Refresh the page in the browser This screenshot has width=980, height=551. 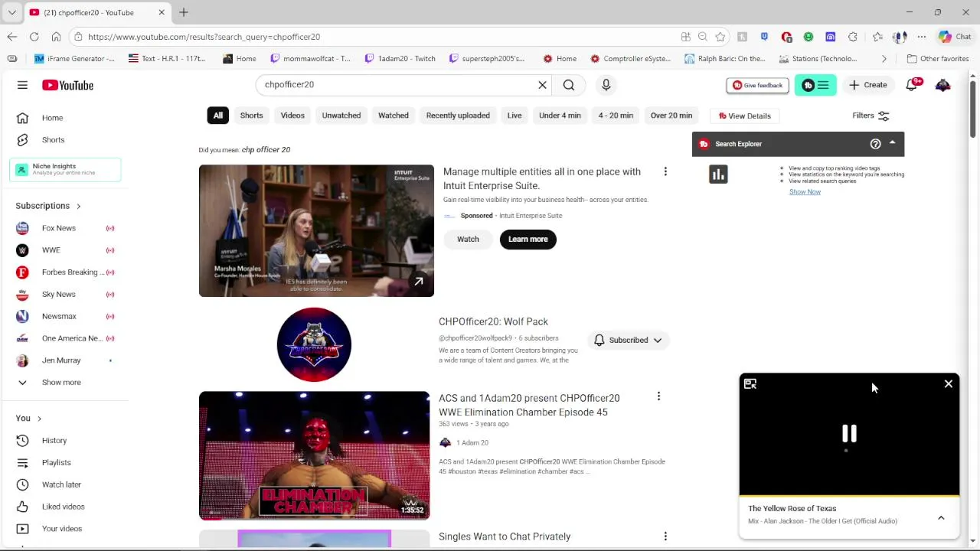click(34, 37)
